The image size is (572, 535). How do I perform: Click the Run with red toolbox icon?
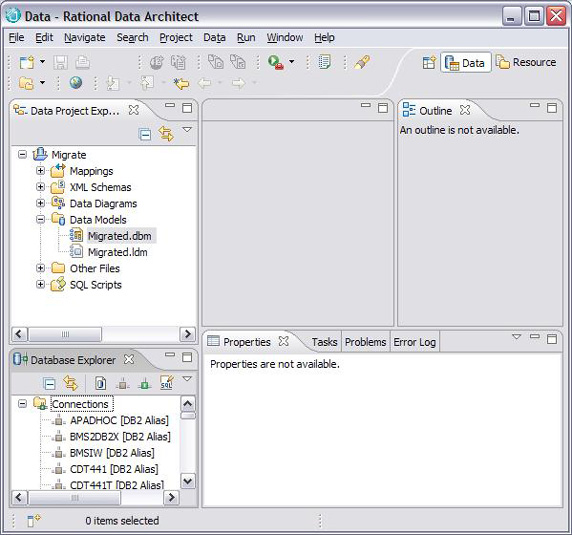[275, 62]
